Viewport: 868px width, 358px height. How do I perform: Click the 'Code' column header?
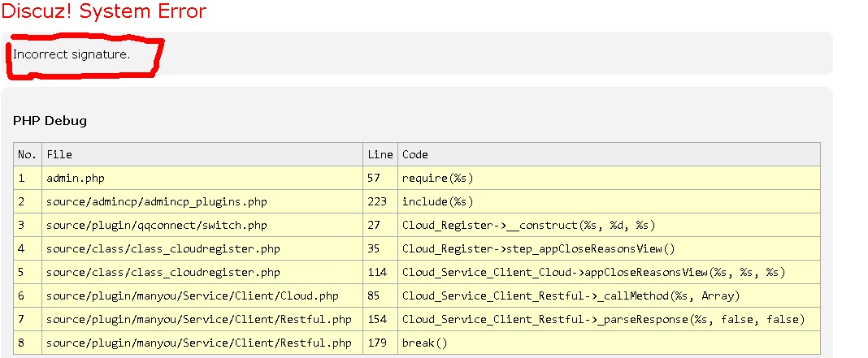(x=609, y=154)
